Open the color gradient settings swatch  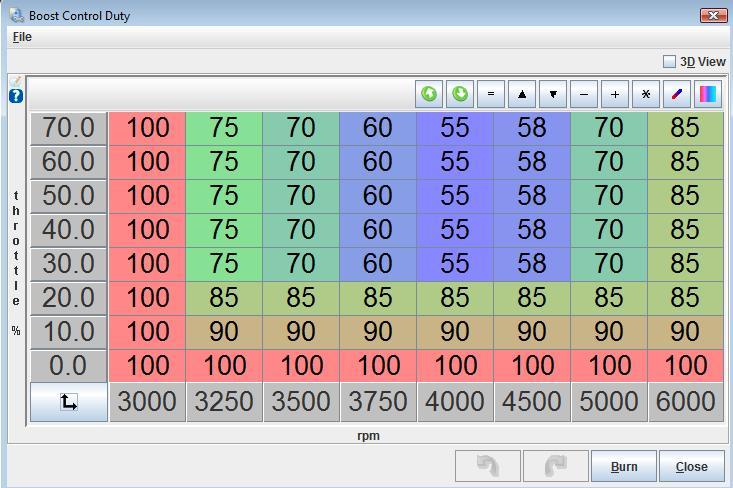click(708, 94)
